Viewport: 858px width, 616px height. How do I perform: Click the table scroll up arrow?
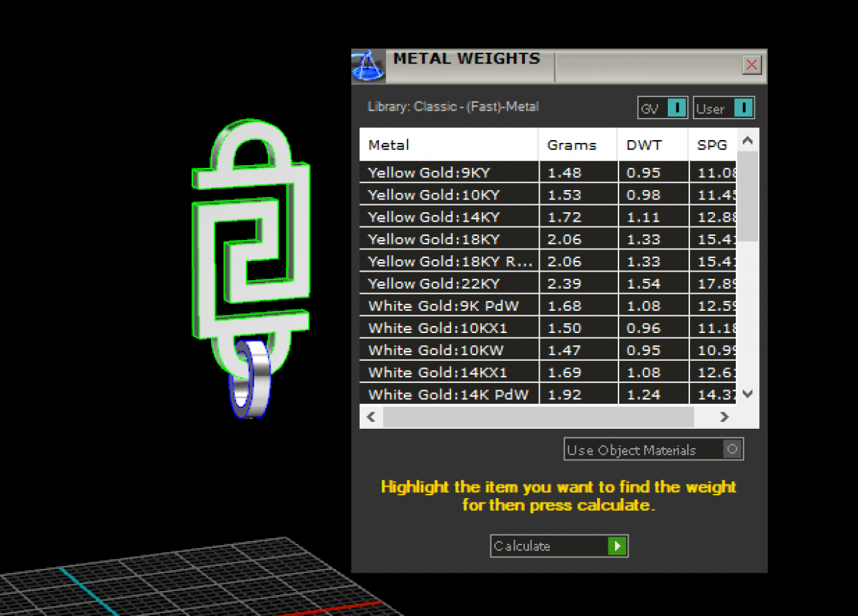tap(748, 141)
